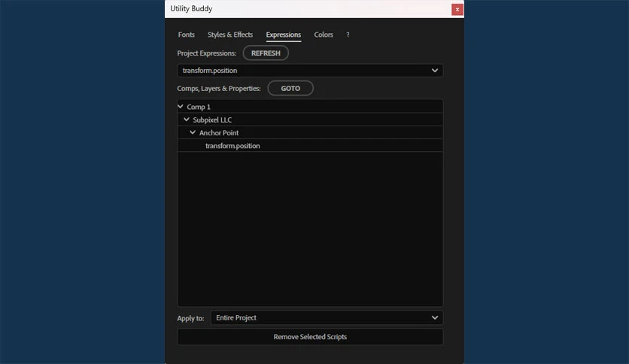Switch to the Fonts tab
The width and height of the screenshot is (629, 364).
tap(186, 35)
